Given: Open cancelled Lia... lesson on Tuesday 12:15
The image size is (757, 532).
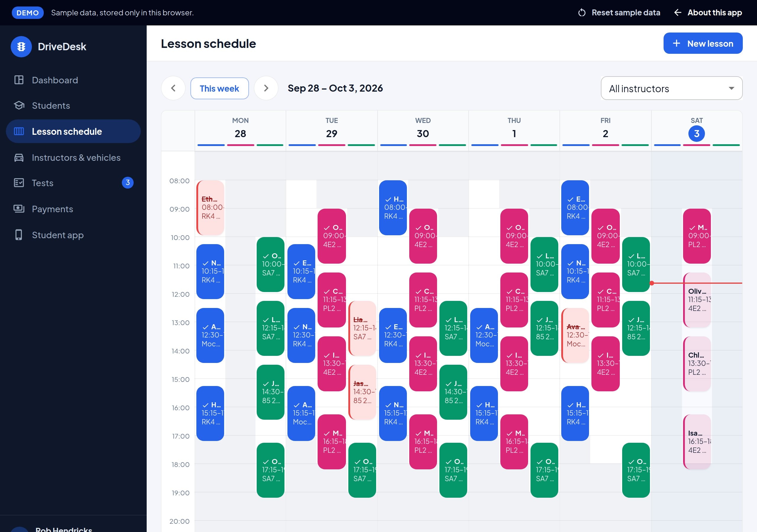Looking at the screenshot, I should (x=362, y=328).
